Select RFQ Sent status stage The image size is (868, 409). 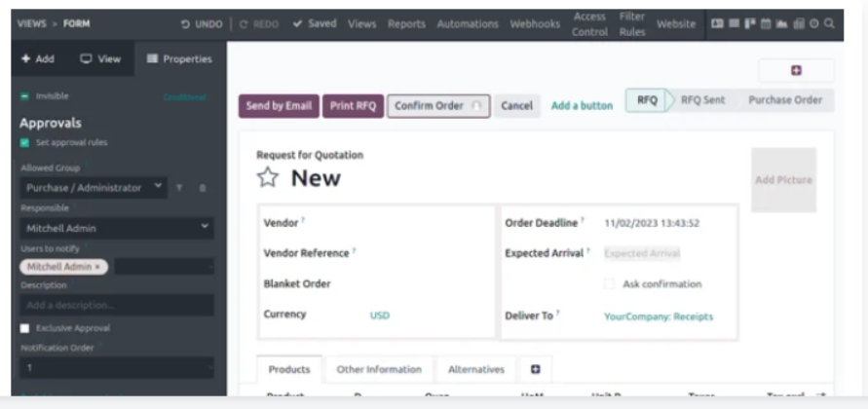702,100
